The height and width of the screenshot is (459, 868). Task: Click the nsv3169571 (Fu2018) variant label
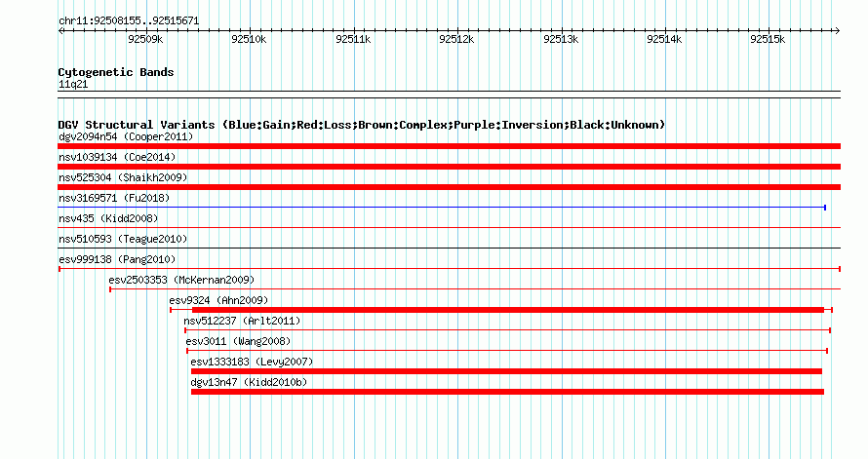[114, 198]
